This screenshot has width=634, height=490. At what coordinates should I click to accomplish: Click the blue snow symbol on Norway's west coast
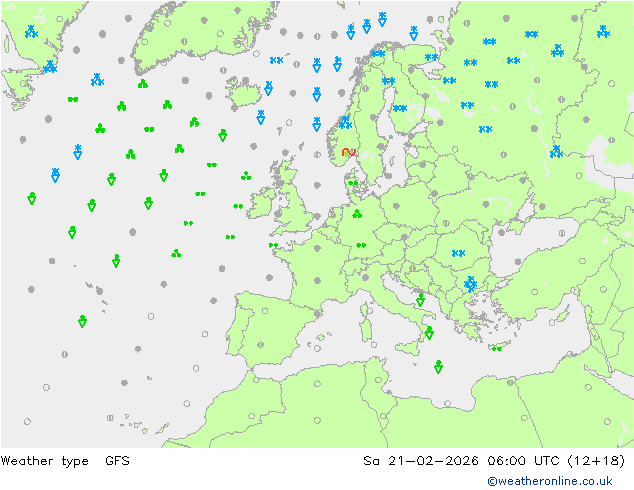[345, 122]
